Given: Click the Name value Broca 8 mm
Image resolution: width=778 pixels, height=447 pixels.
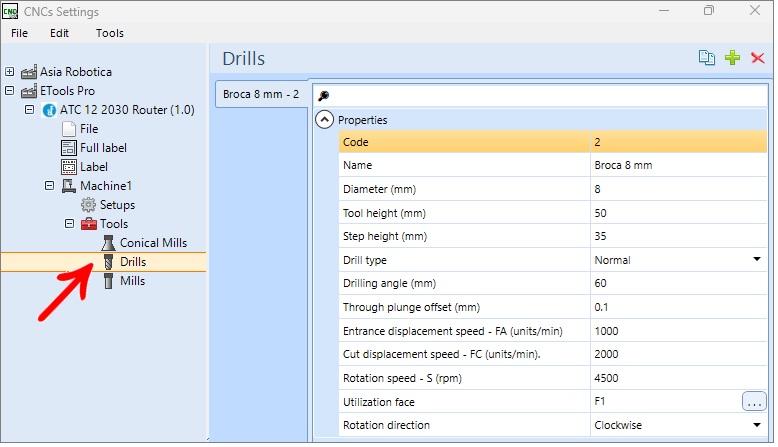Looking at the screenshot, I should click(678, 165).
